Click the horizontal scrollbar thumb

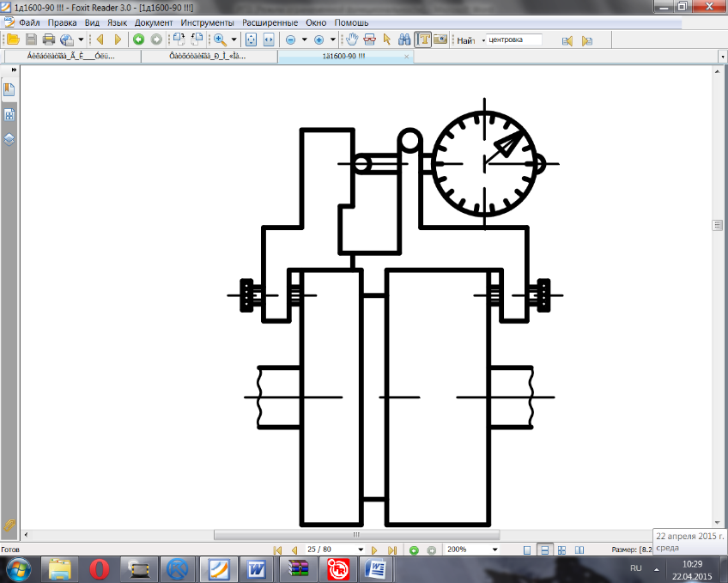(x=356, y=535)
